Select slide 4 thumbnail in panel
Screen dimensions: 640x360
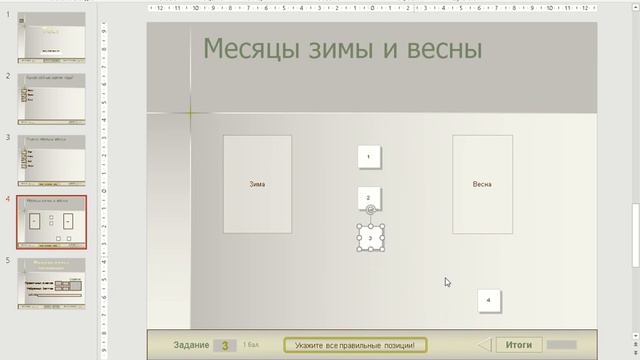click(x=51, y=222)
